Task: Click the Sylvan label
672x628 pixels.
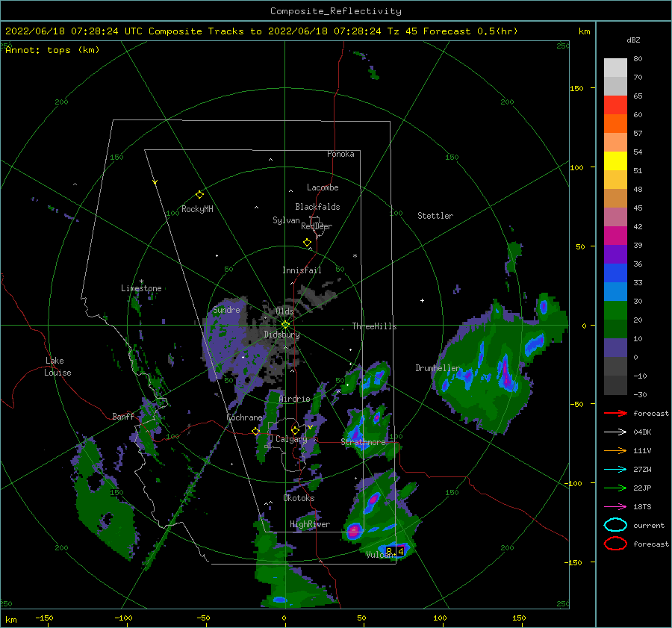Action: click(286, 220)
